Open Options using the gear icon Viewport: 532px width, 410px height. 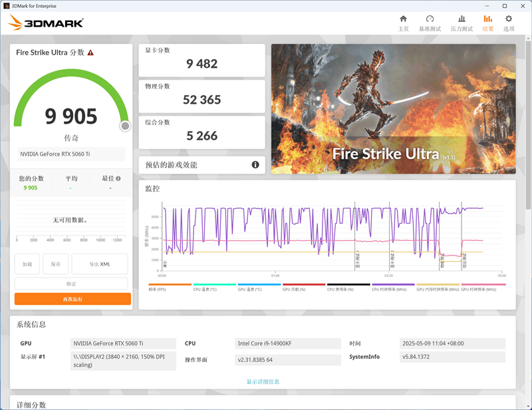tap(509, 19)
